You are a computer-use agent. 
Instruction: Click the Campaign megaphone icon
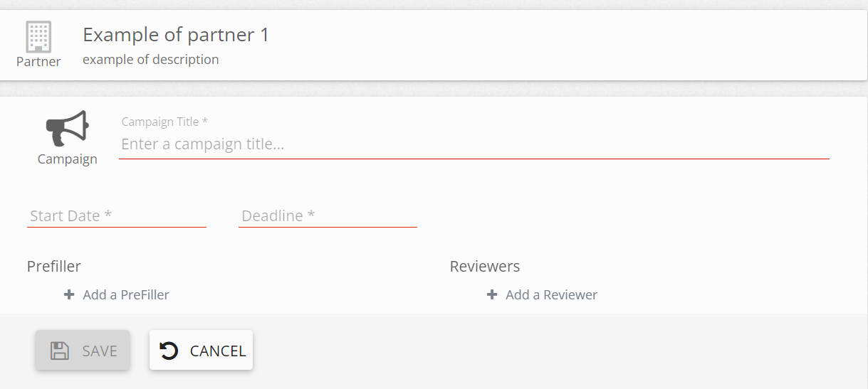67,129
